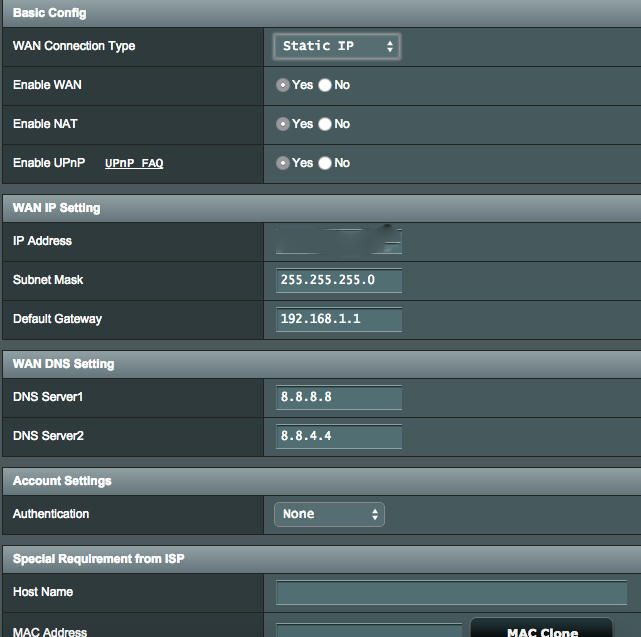Click the Basic Config section header
The height and width of the screenshot is (637, 641).
pyautogui.click(x=50, y=13)
